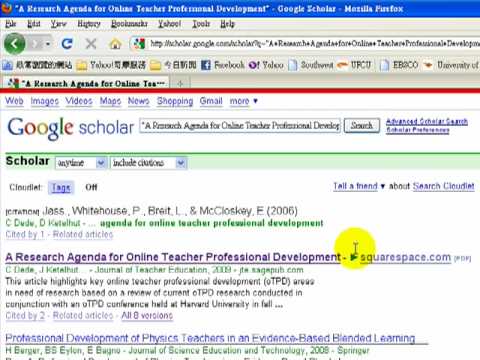Go to the Home page icon
The width and height of the screenshot is (480, 360).
point(115,44)
